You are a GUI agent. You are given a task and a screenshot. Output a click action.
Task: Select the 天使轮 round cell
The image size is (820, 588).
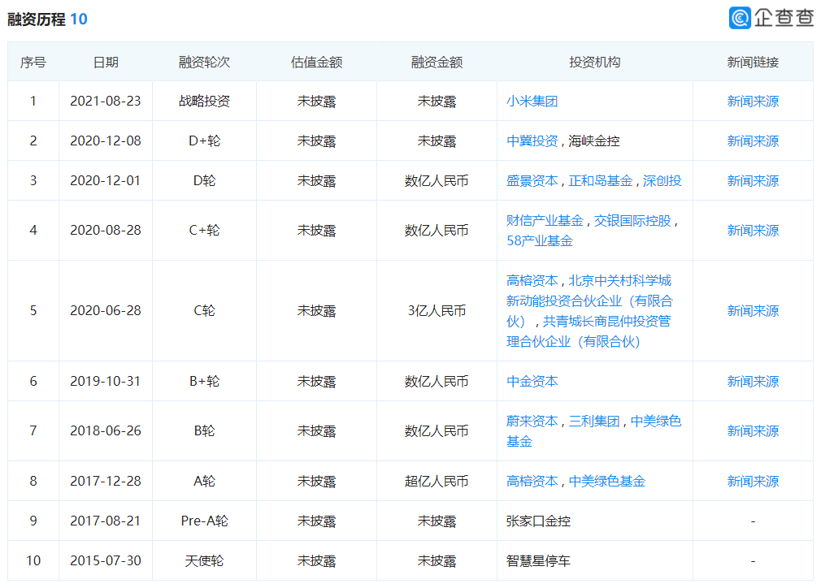coord(204,560)
